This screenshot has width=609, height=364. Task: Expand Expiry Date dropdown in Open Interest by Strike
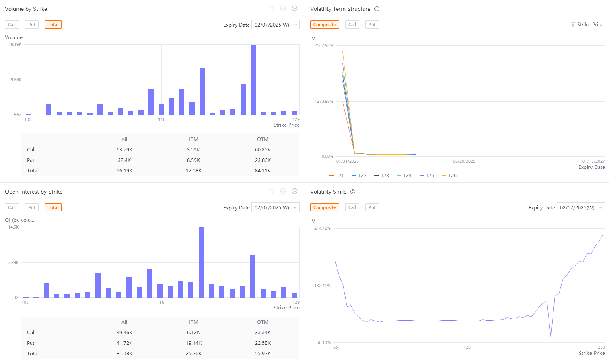point(276,207)
